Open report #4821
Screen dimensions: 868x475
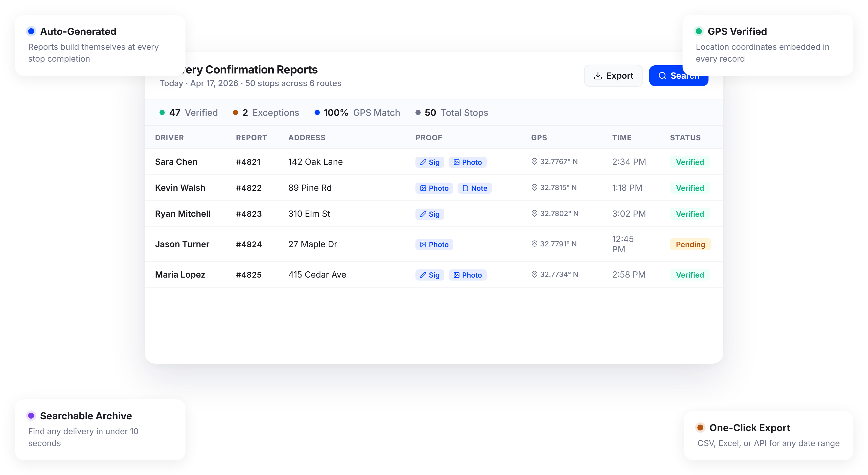click(248, 162)
